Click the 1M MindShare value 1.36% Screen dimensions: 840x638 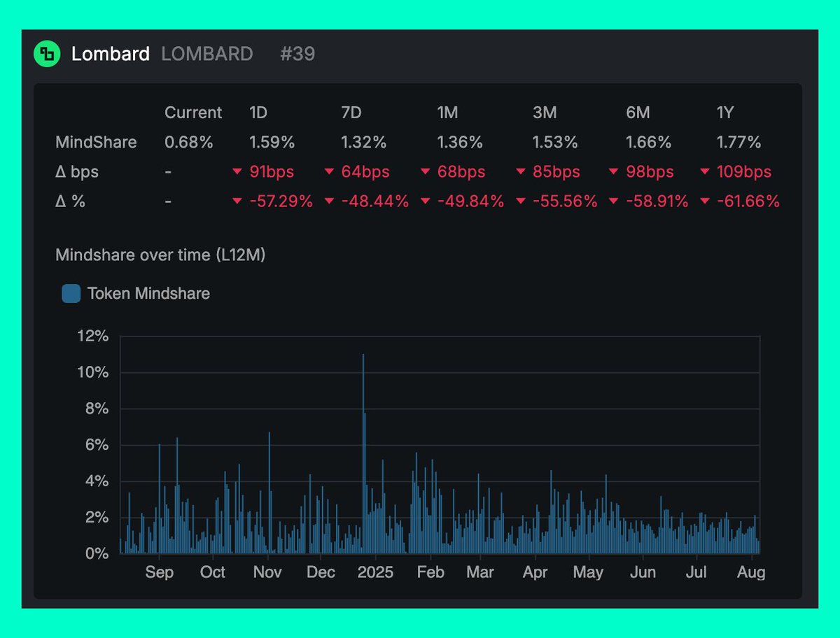click(x=461, y=143)
